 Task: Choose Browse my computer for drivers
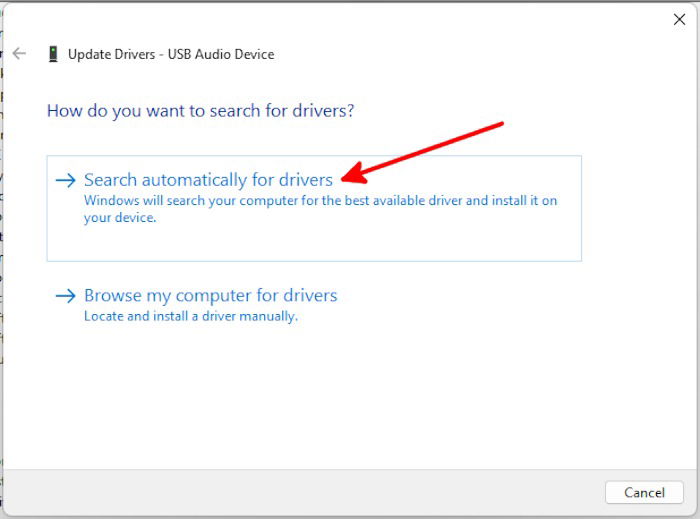pyautogui.click(x=211, y=295)
